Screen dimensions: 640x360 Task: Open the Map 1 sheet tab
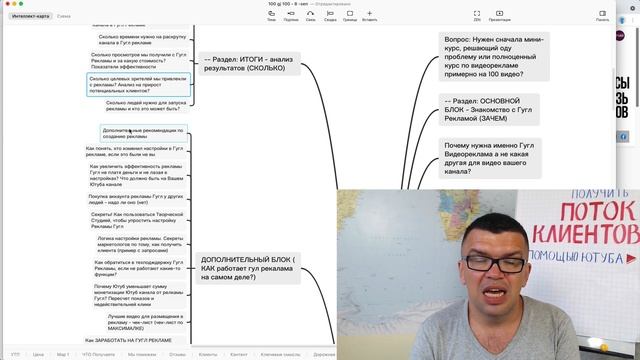(x=63, y=354)
